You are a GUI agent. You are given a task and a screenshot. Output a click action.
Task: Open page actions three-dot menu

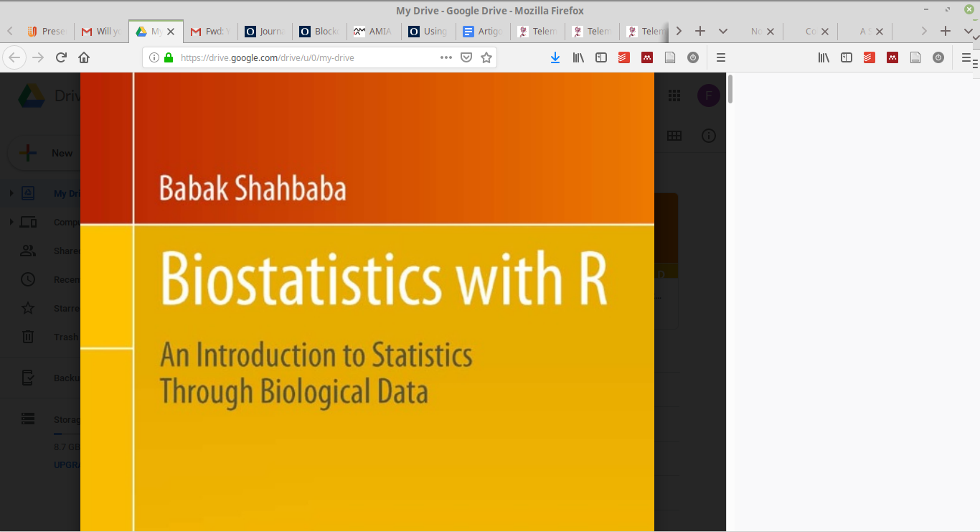pyautogui.click(x=446, y=57)
